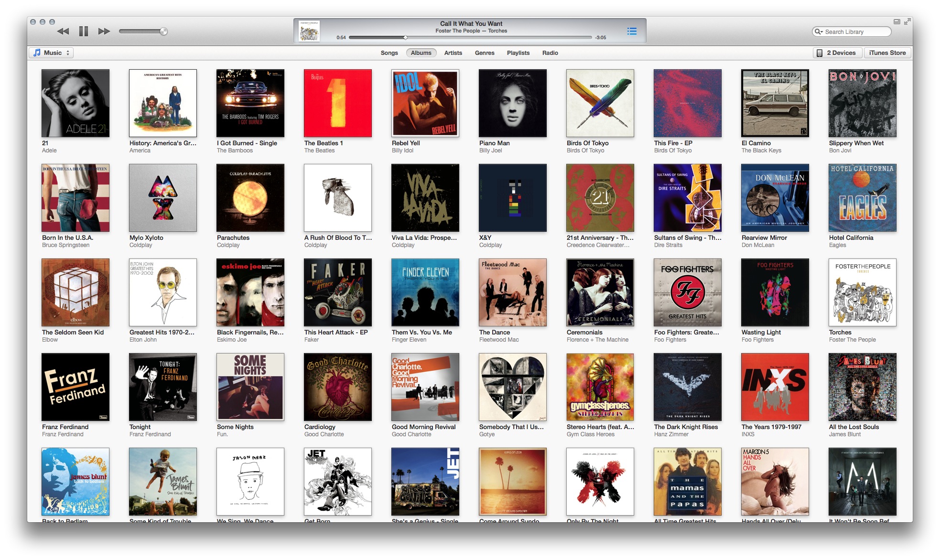Switch to the Radio tab
The height and width of the screenshot is (560, 940).
pyautogui.click(x=550, y=53)
